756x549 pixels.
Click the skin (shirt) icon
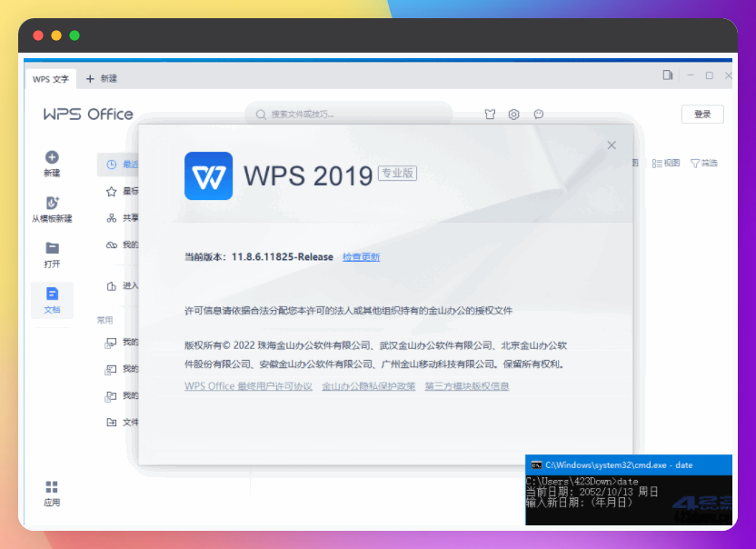(490, 115)
